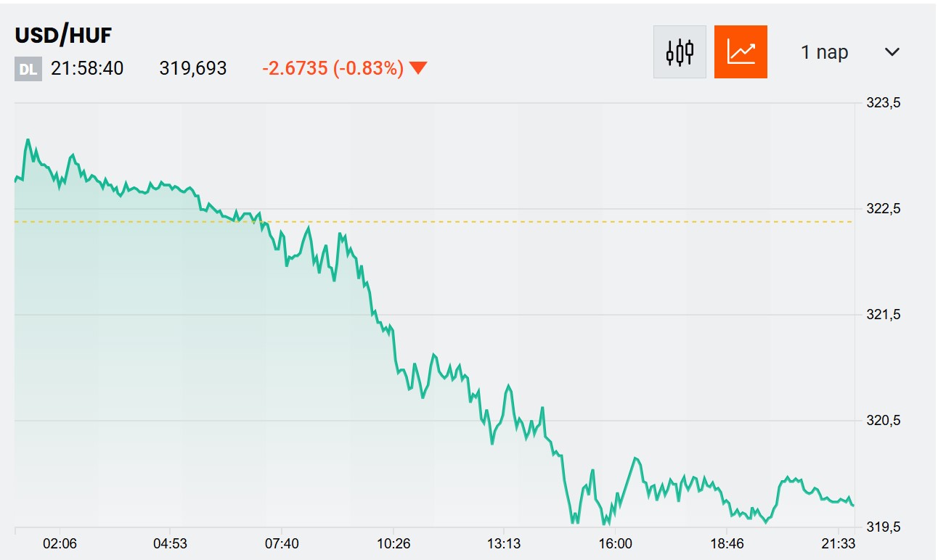The width and height of the screenshot is (938, 560).
Task: Select the orange line chart button
Action: [x=741, y=52]
